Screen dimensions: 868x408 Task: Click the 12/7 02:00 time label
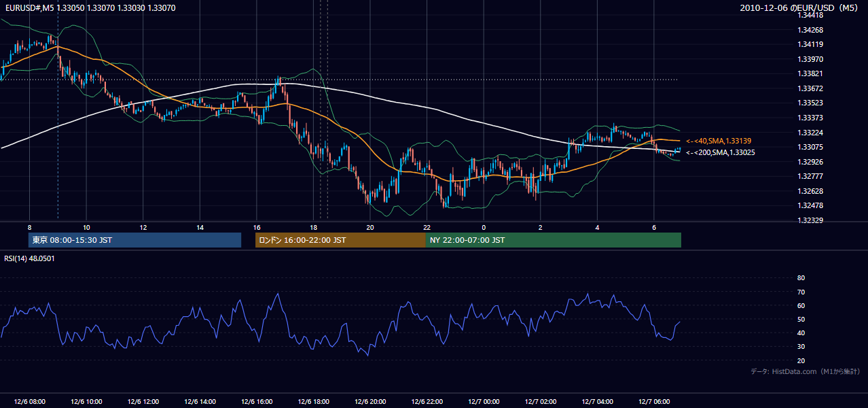(x=541, y=401)
